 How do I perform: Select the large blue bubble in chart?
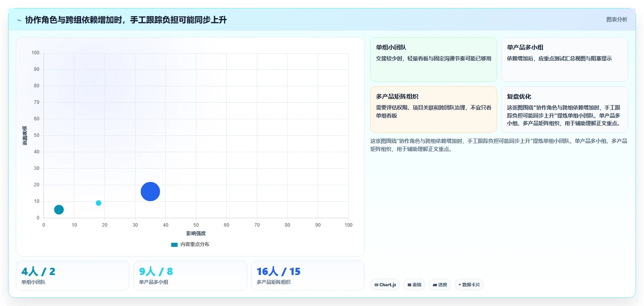pos(150,192)
